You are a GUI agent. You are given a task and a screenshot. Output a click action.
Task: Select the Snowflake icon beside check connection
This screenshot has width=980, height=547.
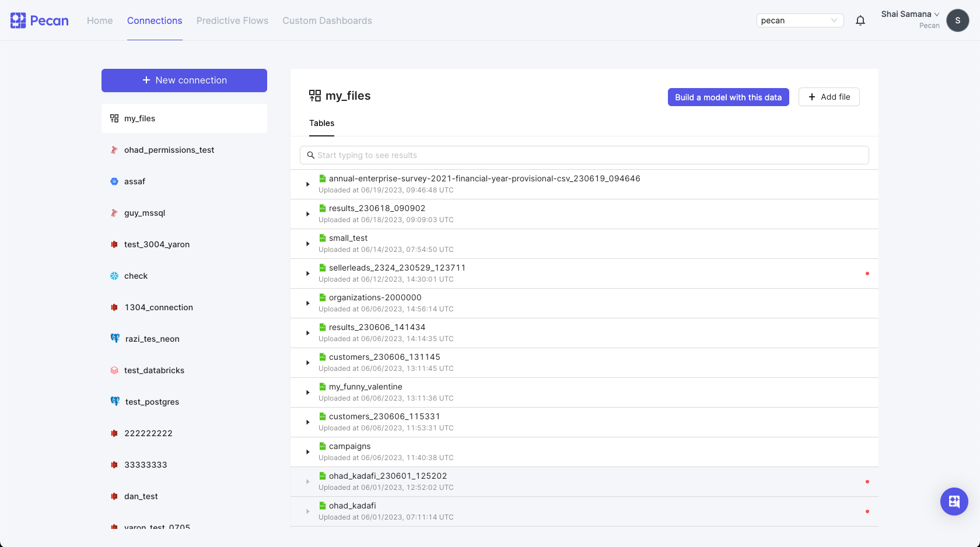[x=114, y=276]
